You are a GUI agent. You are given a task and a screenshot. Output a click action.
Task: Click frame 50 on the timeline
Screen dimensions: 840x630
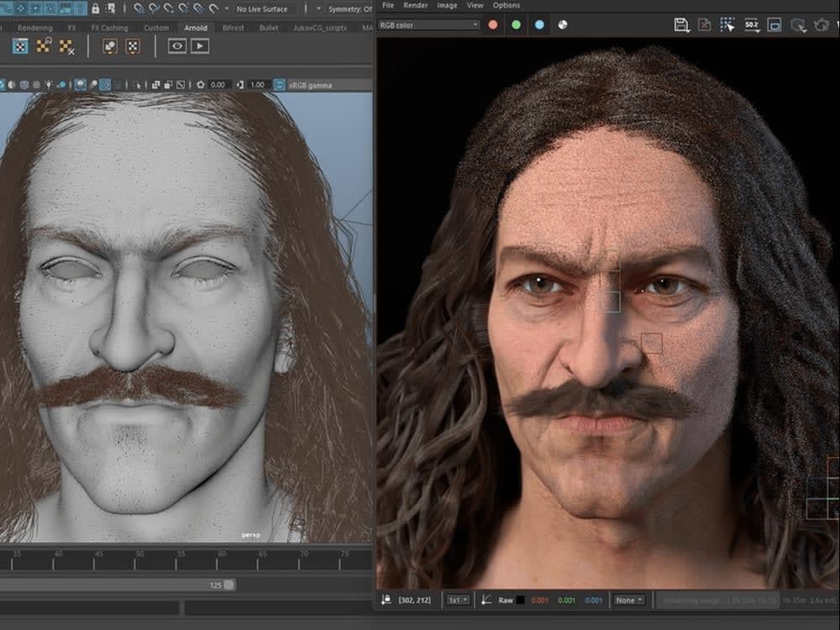tap(135, 559)
